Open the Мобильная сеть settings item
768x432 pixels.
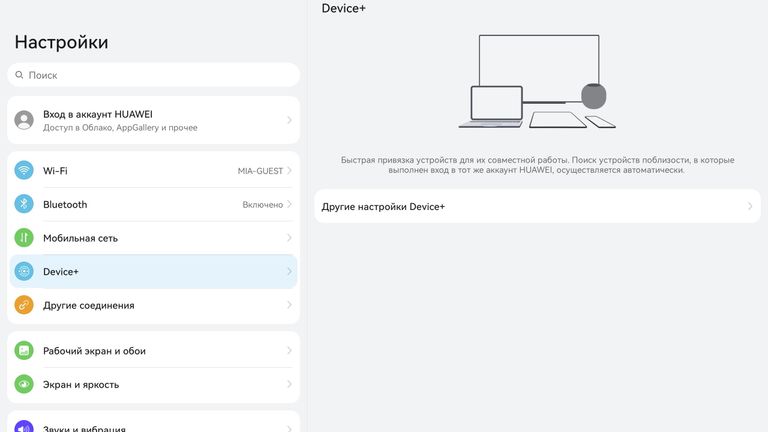153,238
